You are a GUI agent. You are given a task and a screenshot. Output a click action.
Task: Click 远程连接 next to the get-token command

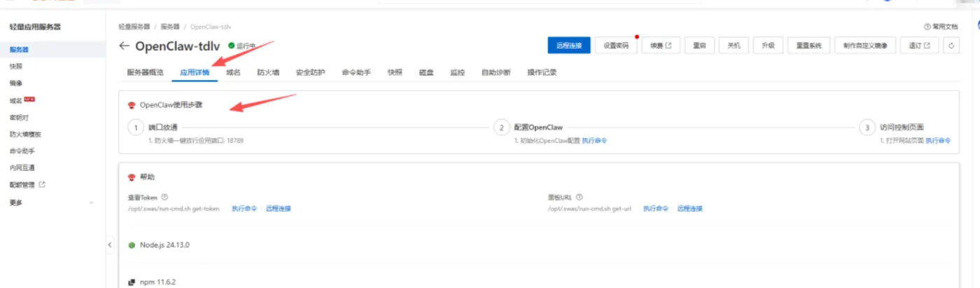[x=279, y=208]
